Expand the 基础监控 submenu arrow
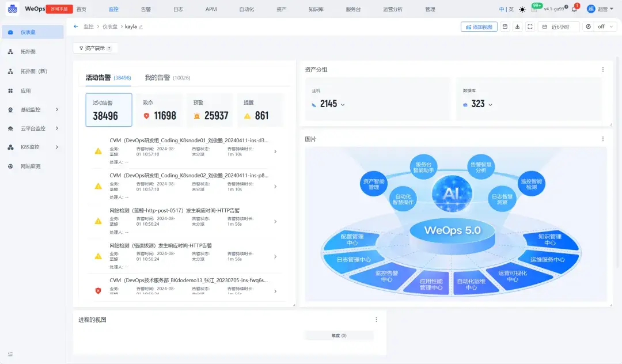Screen dimensions: 622x364 coord(56,109)
